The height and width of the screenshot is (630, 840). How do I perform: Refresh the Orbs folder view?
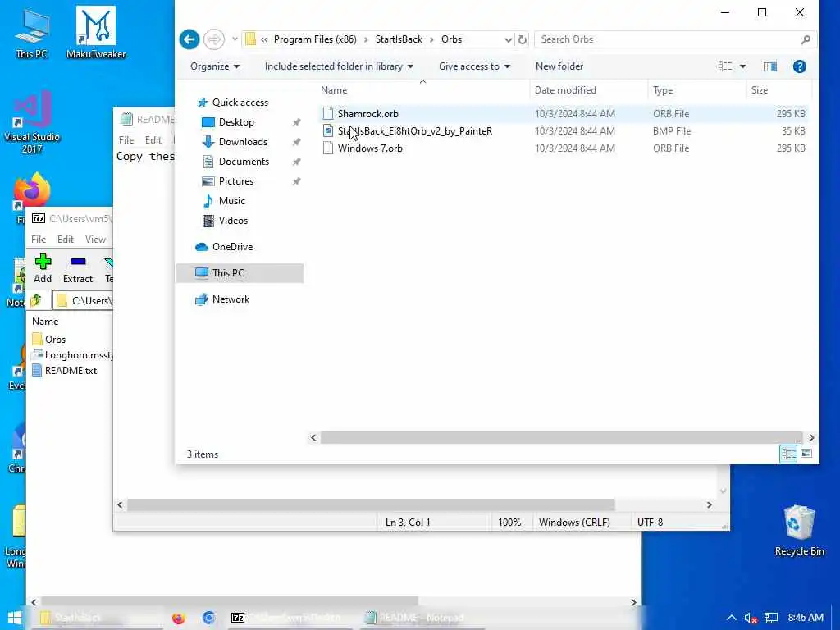523,39
